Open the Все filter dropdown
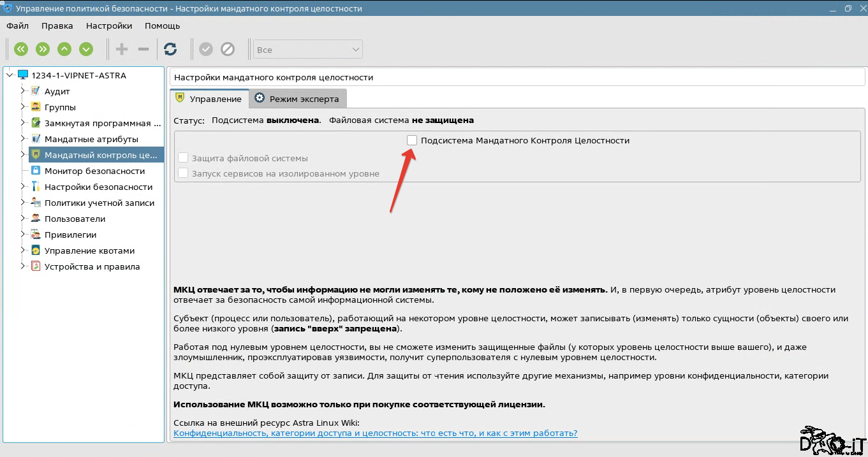The height and width of the screenshot is (457, 868). pyautogui.click(x=308, y=50)
